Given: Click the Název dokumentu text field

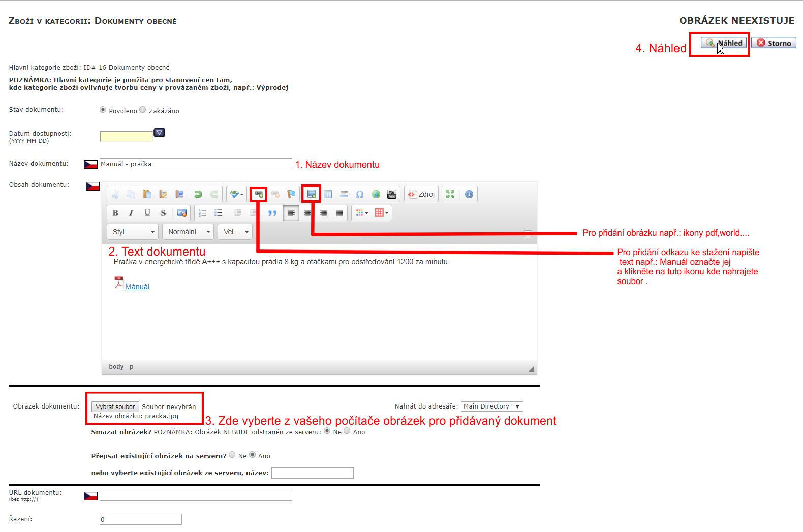Looking at the screenshot, I should (x=196, y=164).
